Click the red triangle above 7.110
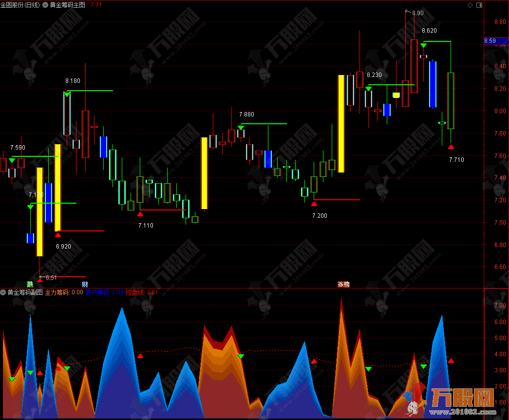509x420 pixels. coord(140,214)
